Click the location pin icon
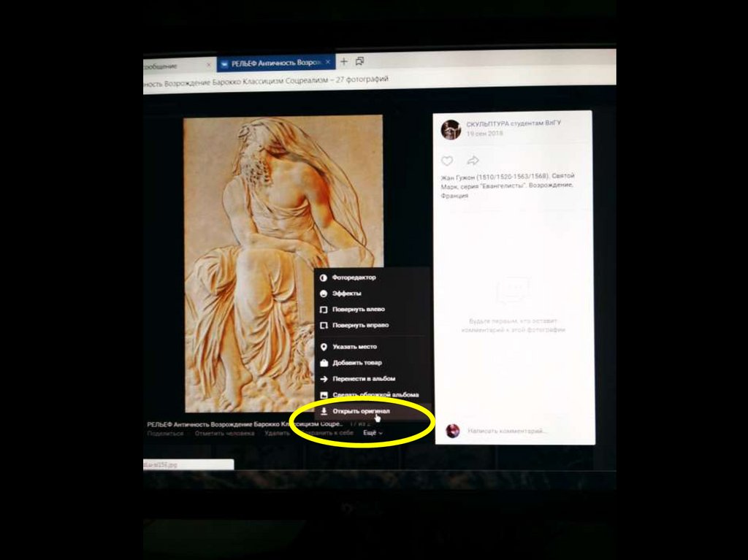The width and height of the screenshot is (748, 560). (x=324, y=347)
